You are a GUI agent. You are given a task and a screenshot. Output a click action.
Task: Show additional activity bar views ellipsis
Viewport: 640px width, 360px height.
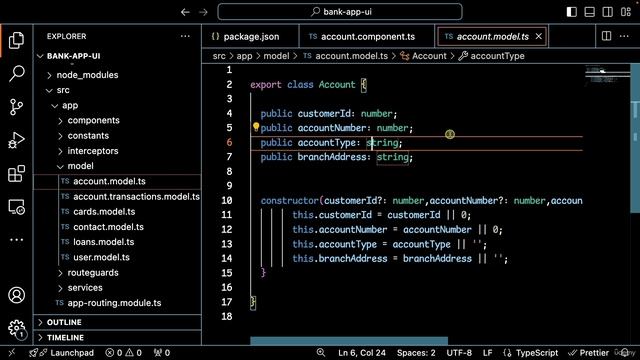point(16,240)
